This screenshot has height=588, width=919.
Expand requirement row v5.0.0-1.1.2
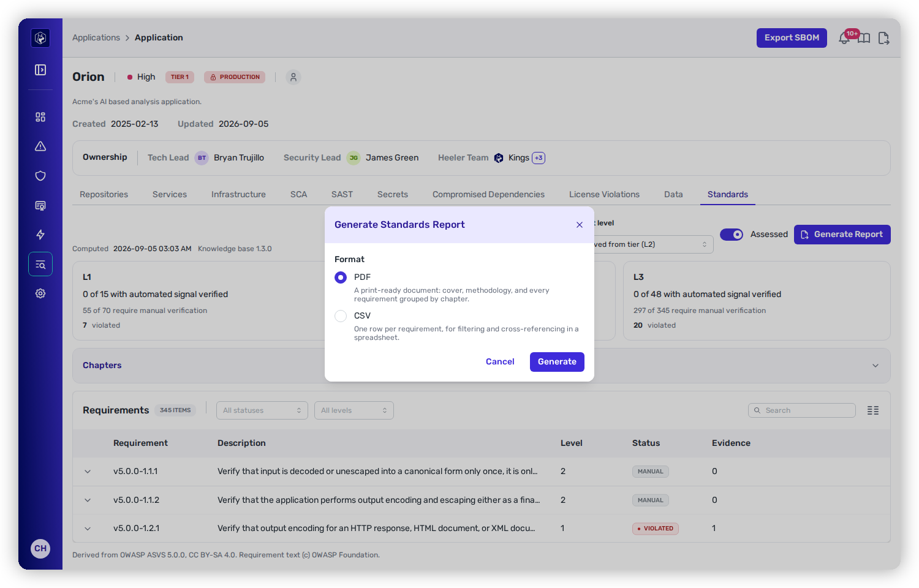tap(88, 500)
